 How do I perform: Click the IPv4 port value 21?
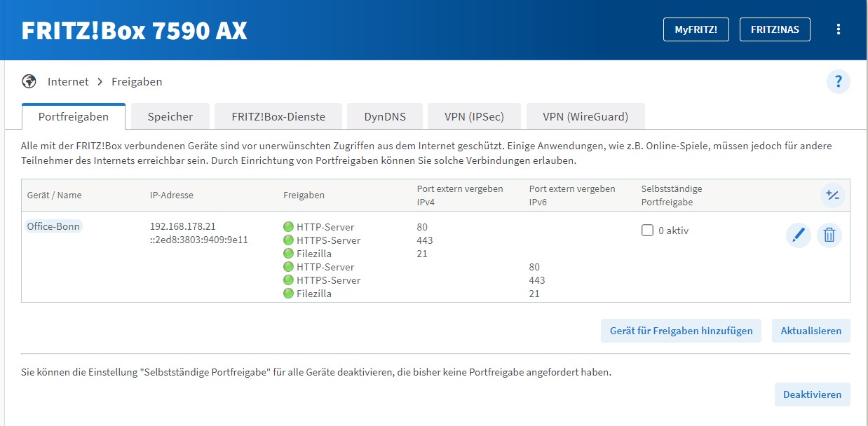tap(422, 254)
